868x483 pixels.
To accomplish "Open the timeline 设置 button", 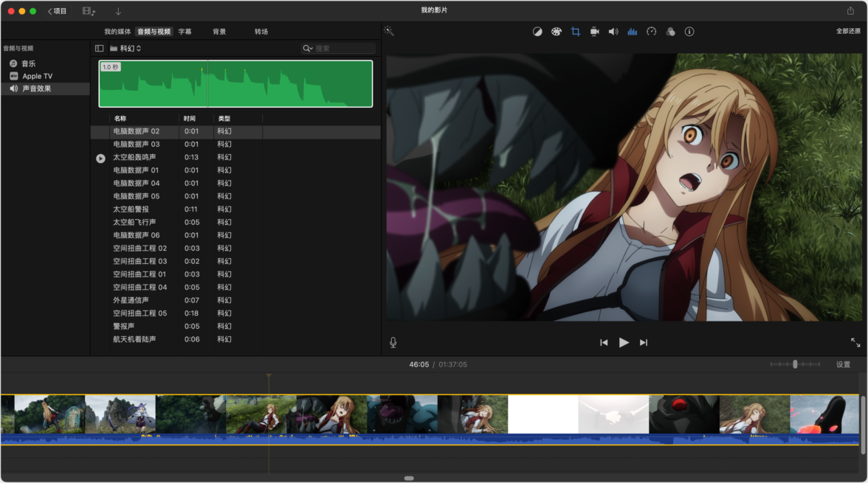I will click(843, 364).
